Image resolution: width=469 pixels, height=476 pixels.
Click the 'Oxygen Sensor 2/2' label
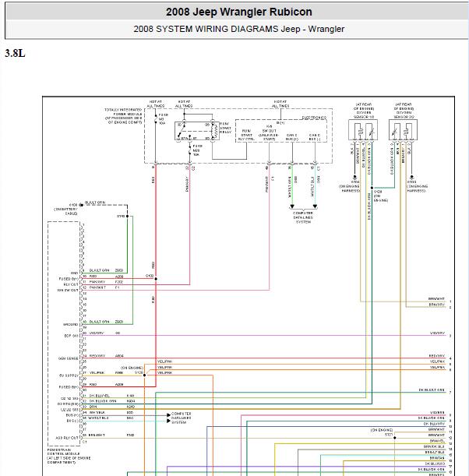404,111
